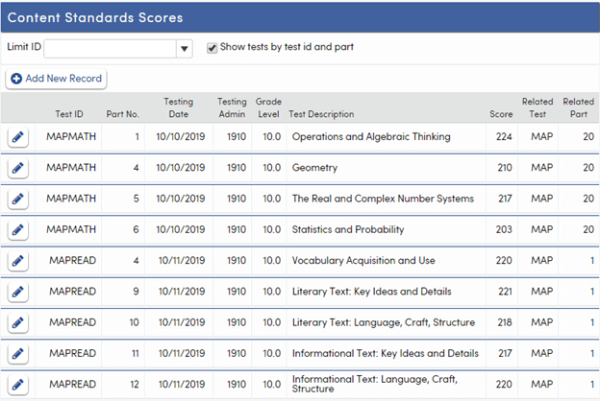Expand the Limit ID dropdown arrow
Viewport: 600px width, 401px height.
(x=184, y=48)
